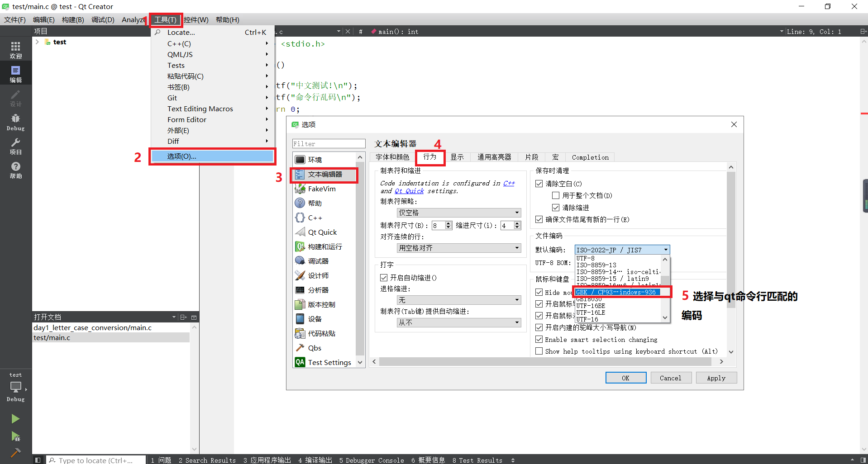The image size is (868, 464).
Task: Collapse the test project tree
Action: point(37,42)
